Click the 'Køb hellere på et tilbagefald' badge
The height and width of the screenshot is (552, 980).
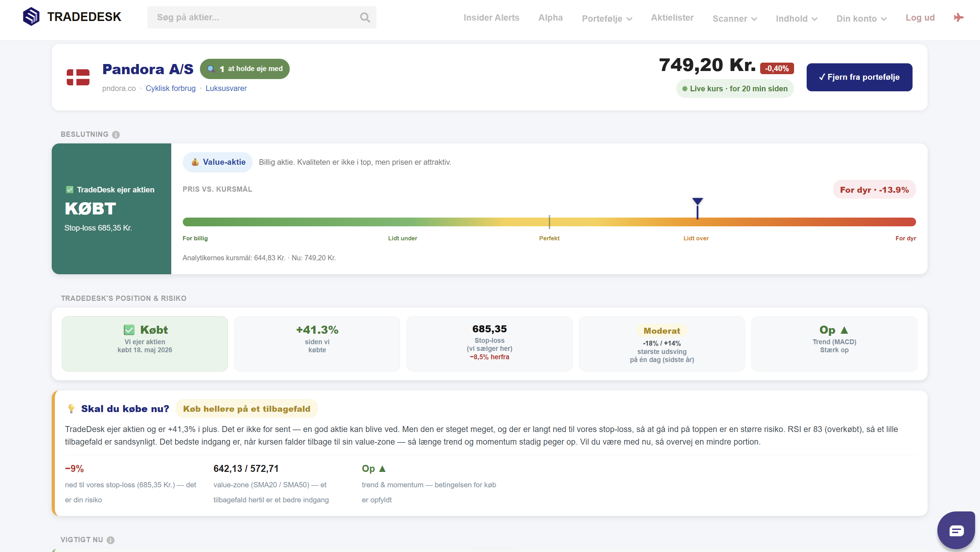point(246,409)
